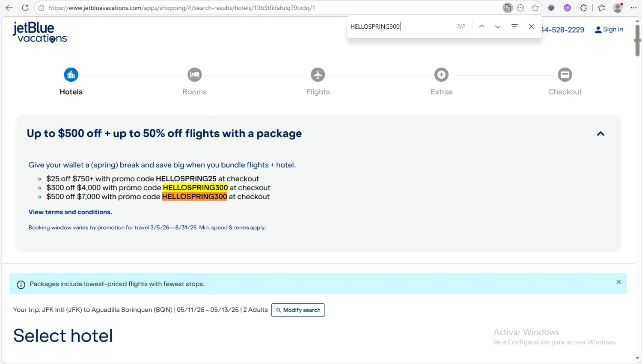Open find bar filter options
Image resolution: width=642 pixels, height=364 pixels.
click(x=514, y=27)
